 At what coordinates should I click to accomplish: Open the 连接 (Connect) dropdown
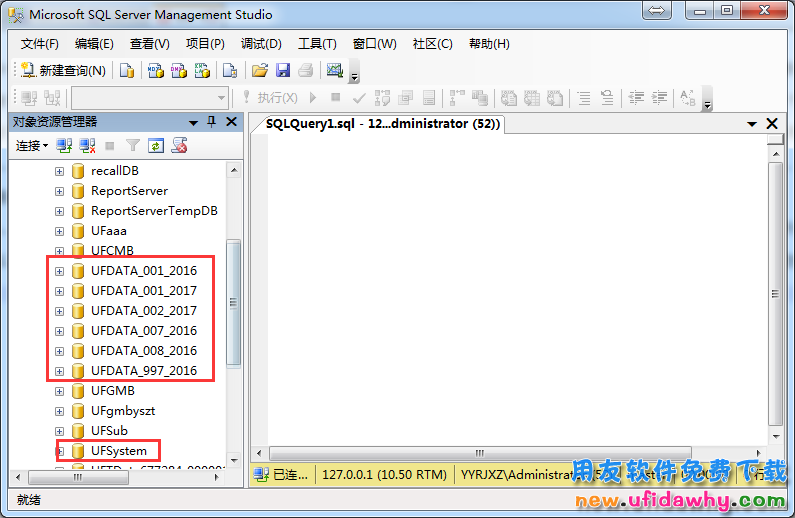[31, 146]
